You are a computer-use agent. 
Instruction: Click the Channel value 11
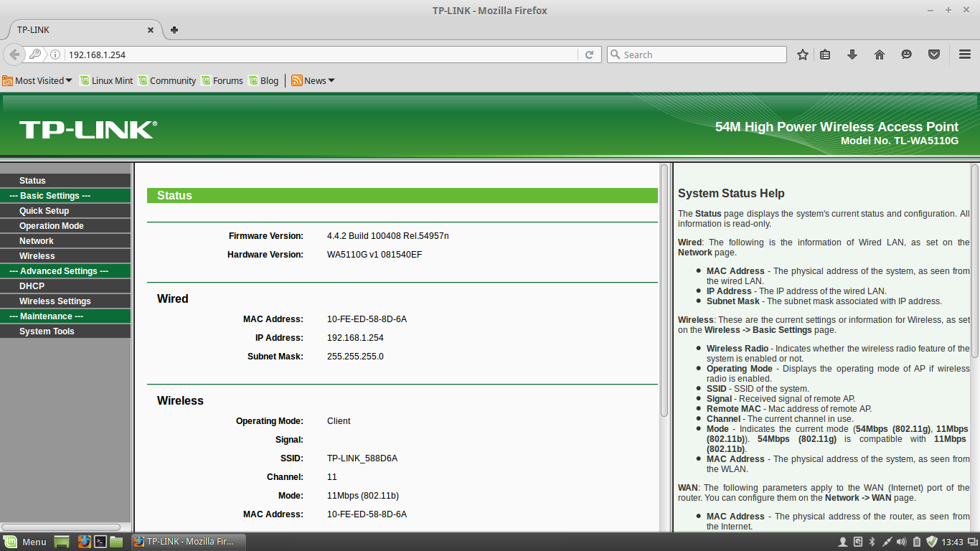coord(332,477)
